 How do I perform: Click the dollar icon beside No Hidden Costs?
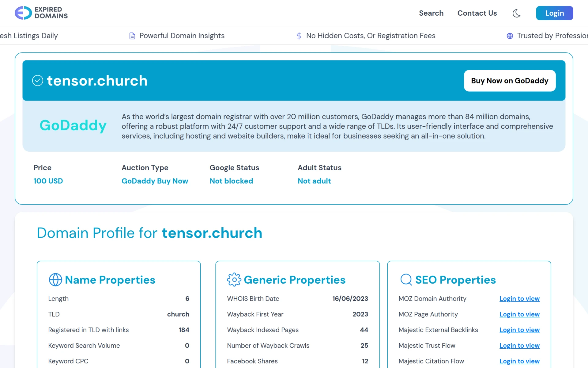[299, 36]
